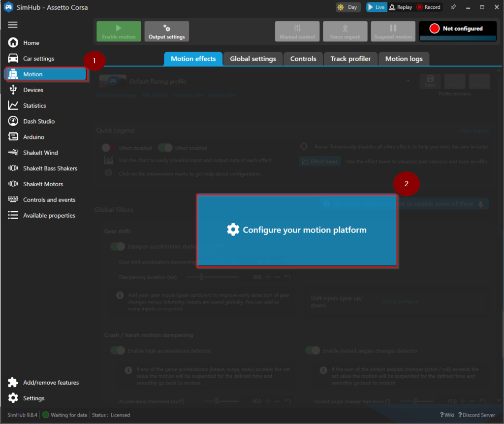
Task: Switch to the Motion effects tab
Action: click(193, 59)
